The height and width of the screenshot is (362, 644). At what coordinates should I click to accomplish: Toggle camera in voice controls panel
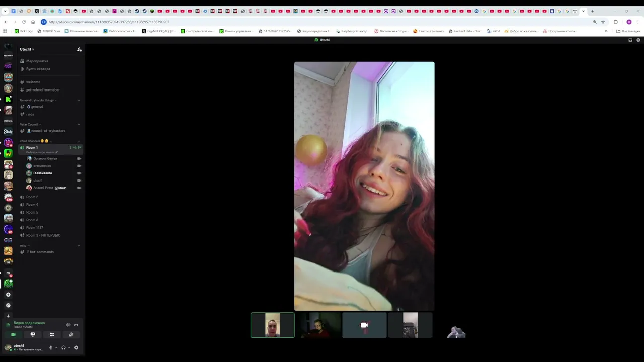[x=13, y=334]
